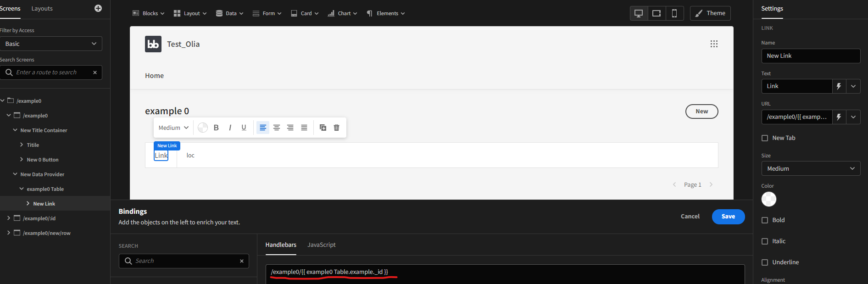Image resolution: width=868 pixels, height=284 pixels.
Task: Expand the Titile tree node
Action: tap(22, 145)
